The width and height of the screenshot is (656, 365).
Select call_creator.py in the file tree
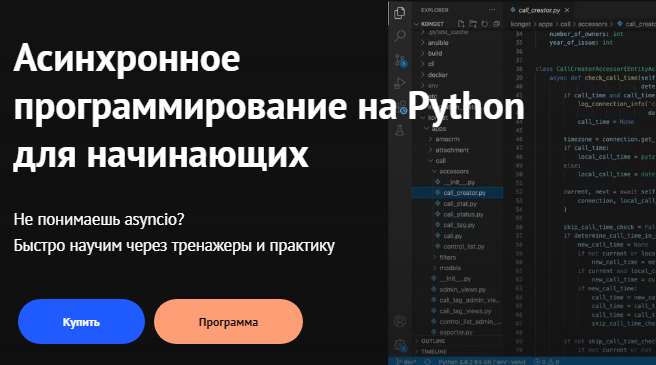pos(457,193)
